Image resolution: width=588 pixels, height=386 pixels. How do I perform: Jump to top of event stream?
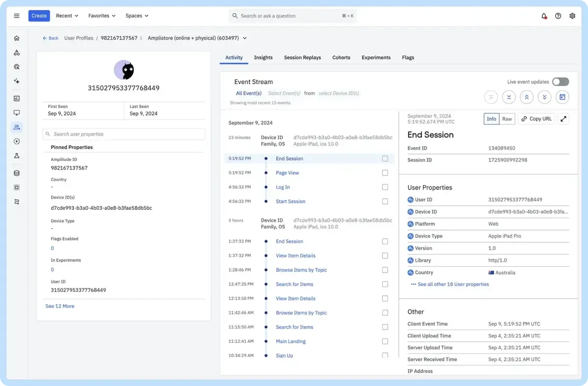pos(491,97)
